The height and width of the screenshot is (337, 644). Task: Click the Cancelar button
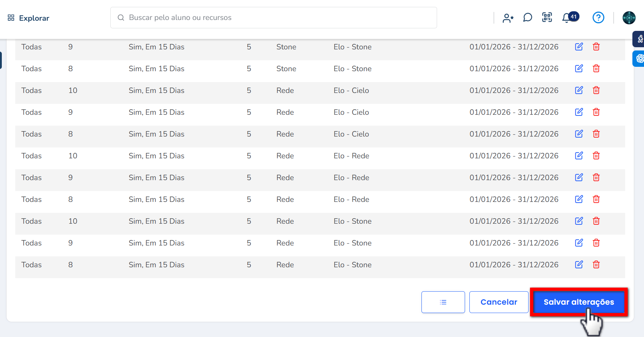pyautogui.click(x=498, y=302)
